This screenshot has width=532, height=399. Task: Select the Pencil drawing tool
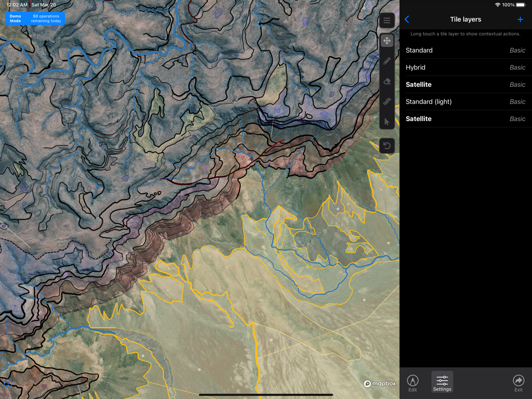coord(387,61)
